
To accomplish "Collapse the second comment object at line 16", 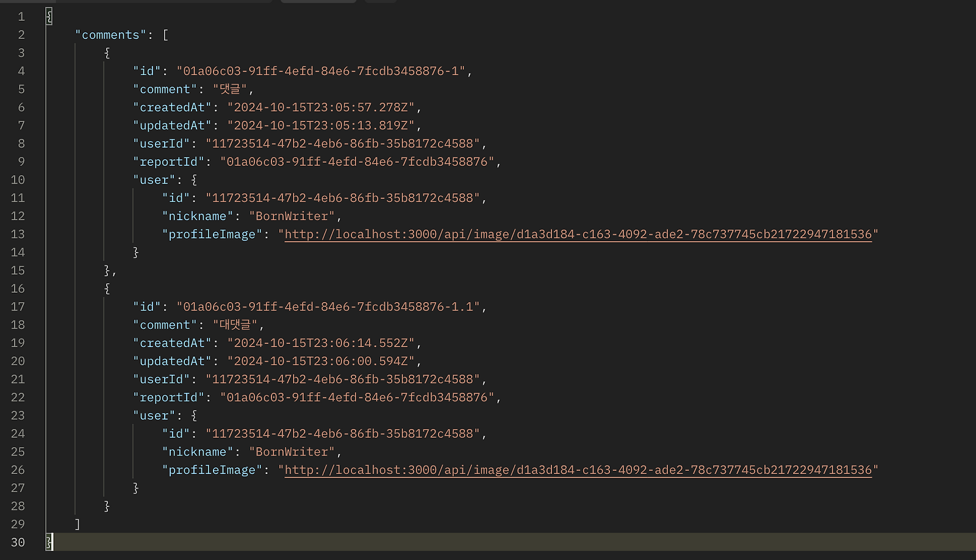I will point(107,289).
